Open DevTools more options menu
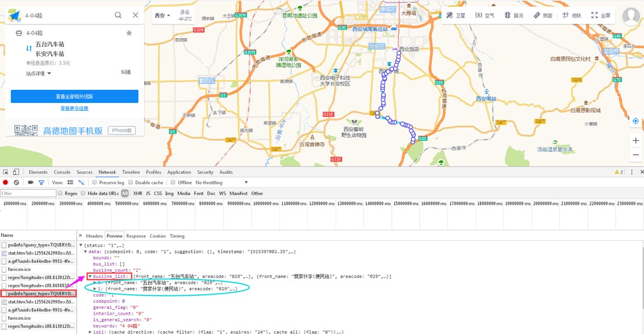Screen dimensions: 644x334 coord(632,172)
